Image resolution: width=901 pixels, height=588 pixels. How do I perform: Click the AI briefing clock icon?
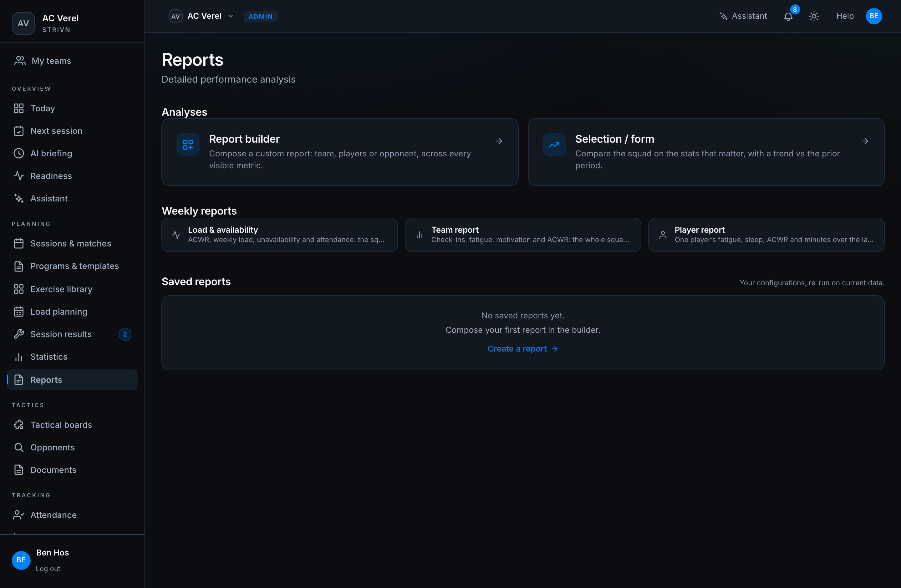(x=18, y=153)
